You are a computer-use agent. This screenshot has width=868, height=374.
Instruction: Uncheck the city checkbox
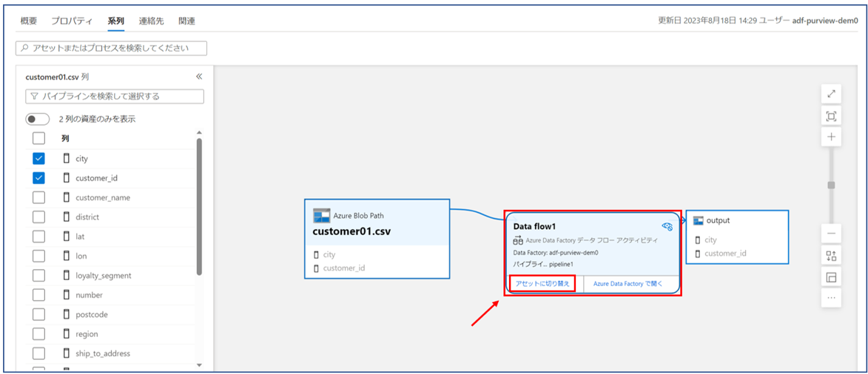(x=38, y=159)
